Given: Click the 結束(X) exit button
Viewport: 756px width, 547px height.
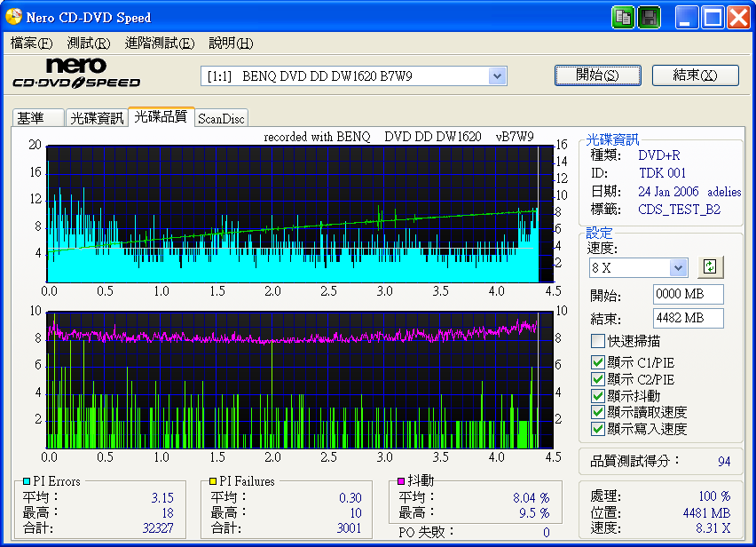Looking at the screenshot, I should [696, 75].
